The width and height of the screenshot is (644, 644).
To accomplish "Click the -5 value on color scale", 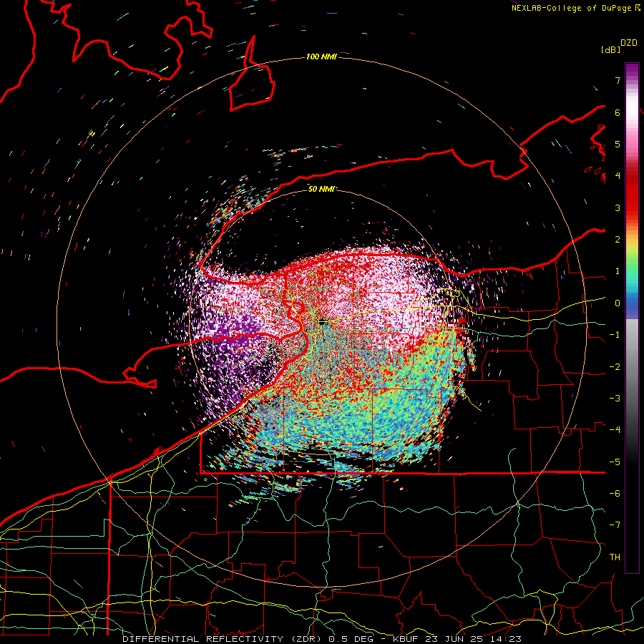I will tap(615, 462).
